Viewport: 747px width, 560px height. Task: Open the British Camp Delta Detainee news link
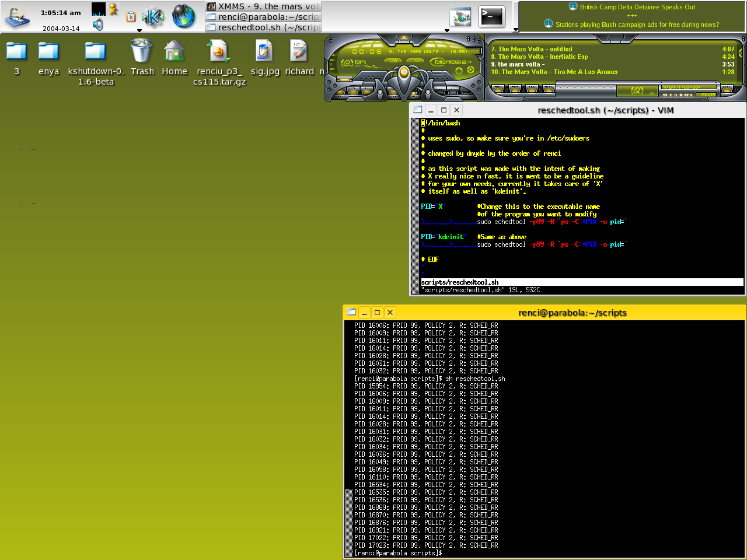637,7
